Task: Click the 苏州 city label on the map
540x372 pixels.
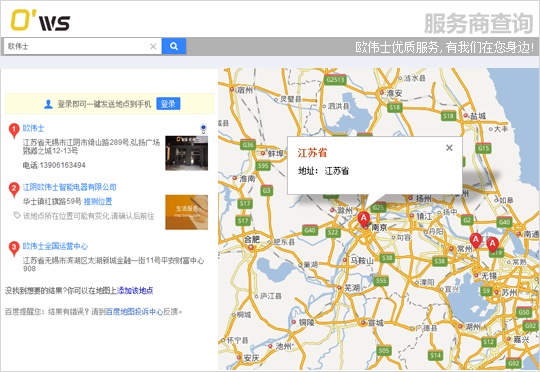Action: coord(509,293)
